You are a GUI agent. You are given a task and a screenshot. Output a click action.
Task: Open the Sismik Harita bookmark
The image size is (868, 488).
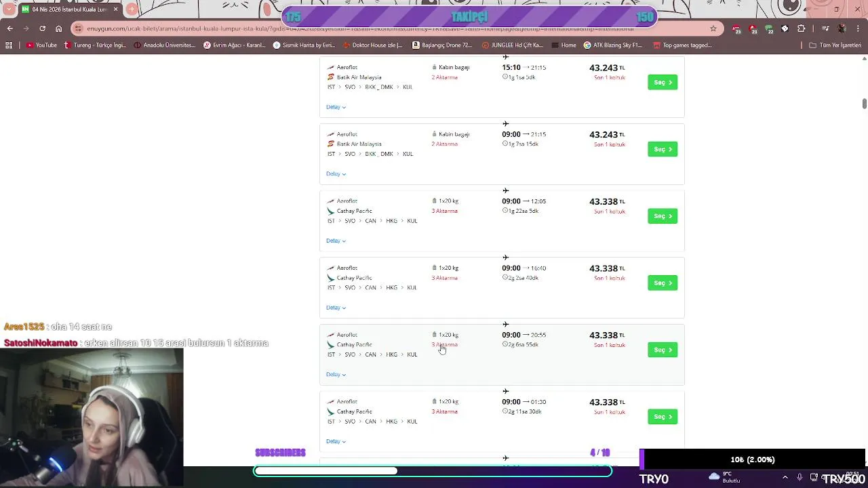click(x=304, y=45)
